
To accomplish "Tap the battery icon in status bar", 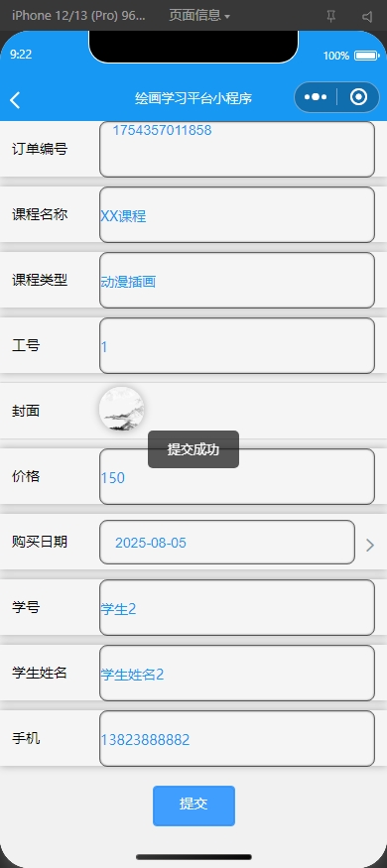I will 366,56.
